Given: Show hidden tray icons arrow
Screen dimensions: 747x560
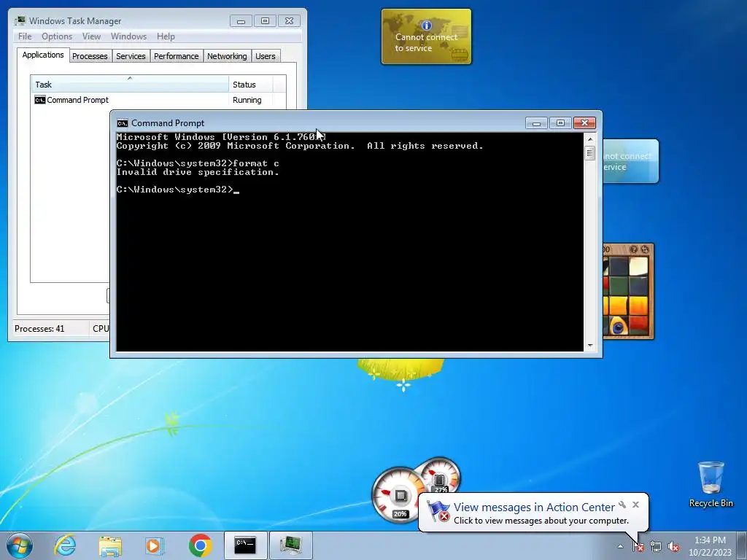Looking at the screenshot, I should [620, 547].
